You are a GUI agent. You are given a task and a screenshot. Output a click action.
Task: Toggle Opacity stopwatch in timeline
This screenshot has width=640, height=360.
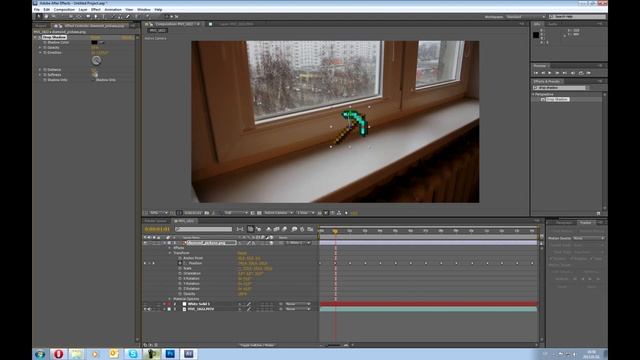tap(180, 294)
